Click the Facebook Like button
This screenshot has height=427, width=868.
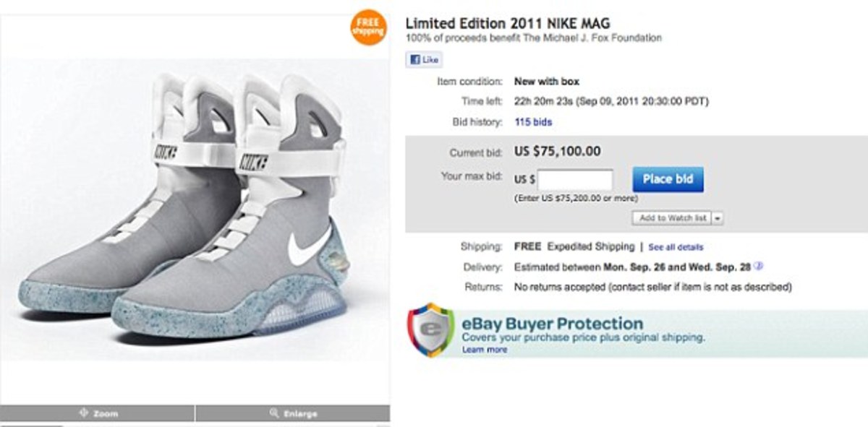pos(424,60)
